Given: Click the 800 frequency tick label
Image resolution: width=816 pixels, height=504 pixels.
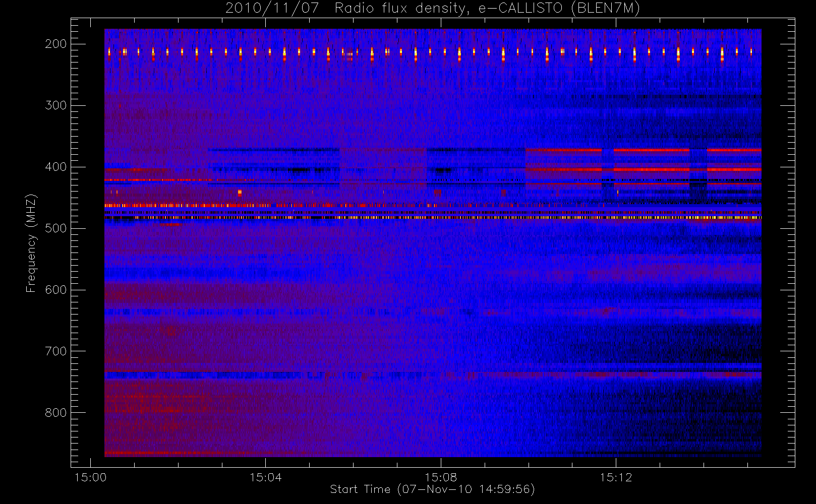Looking at the screenshot, I should coord(55,413).
